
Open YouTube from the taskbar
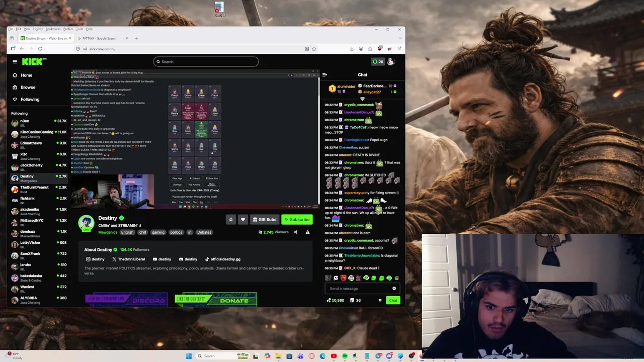click(334, 356)
